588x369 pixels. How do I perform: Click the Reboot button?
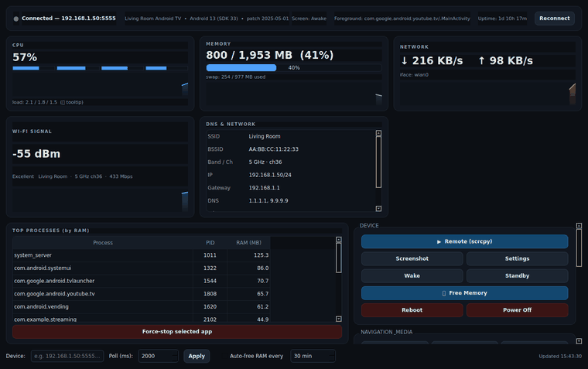[x=412, y=310]
